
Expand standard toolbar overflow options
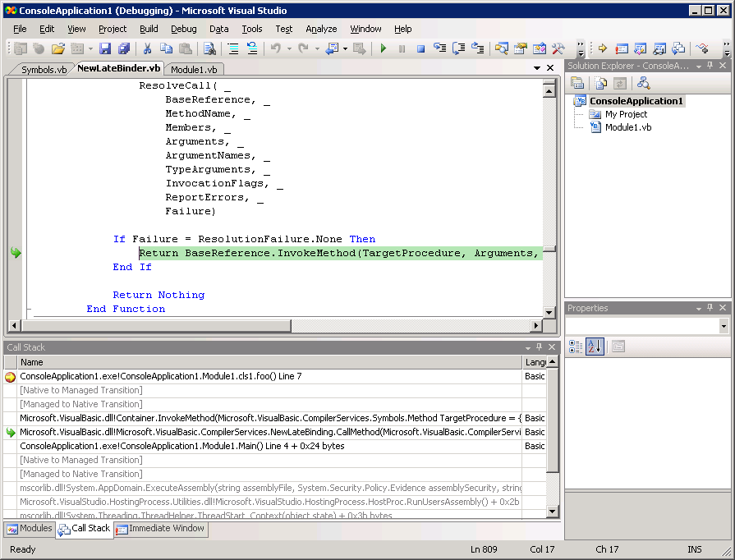click(x=581, y=48)
